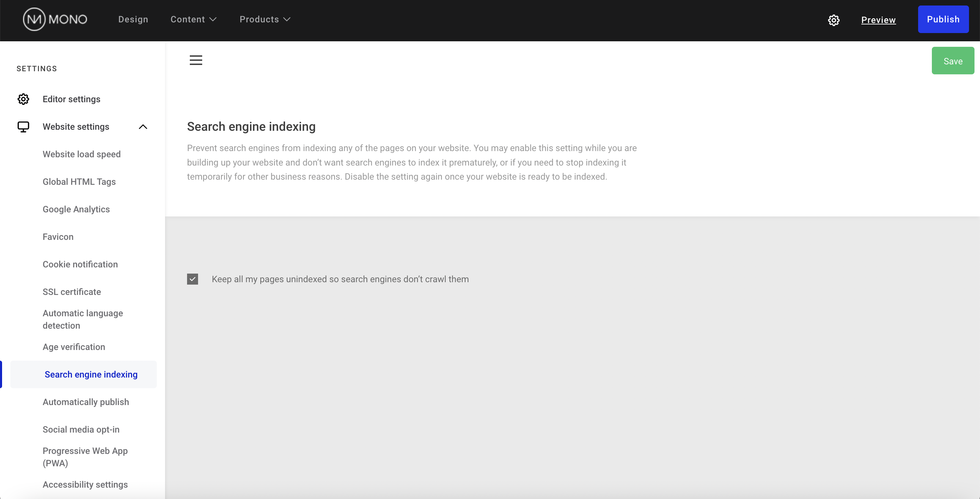Select Website load speed
The image size is (980, 499).
[x=81, y=154]
